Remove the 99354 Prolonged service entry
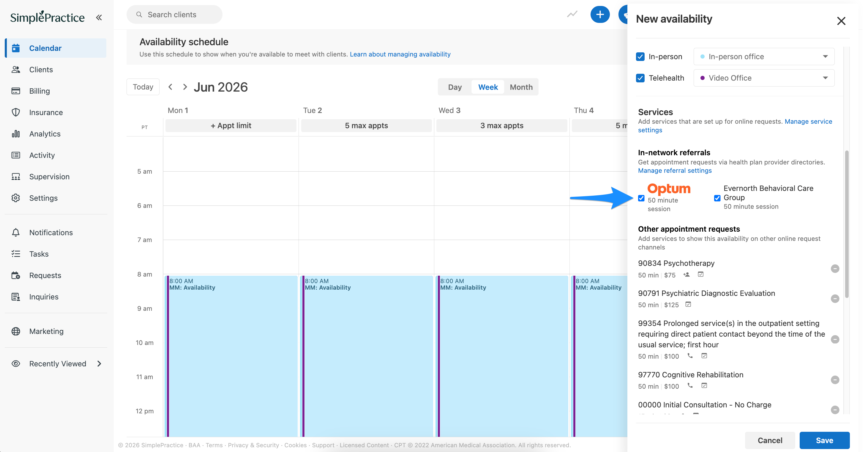 tap(835, 339)
